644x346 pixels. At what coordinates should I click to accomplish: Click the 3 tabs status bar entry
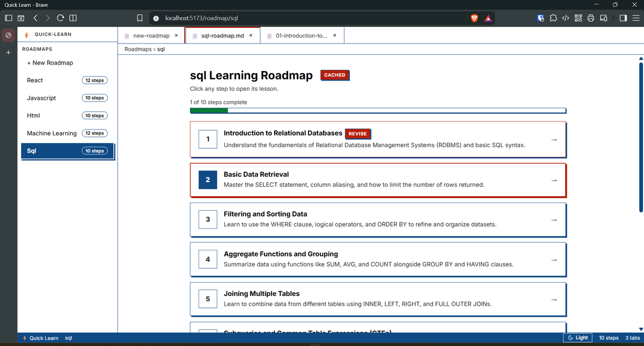point(633,338)
